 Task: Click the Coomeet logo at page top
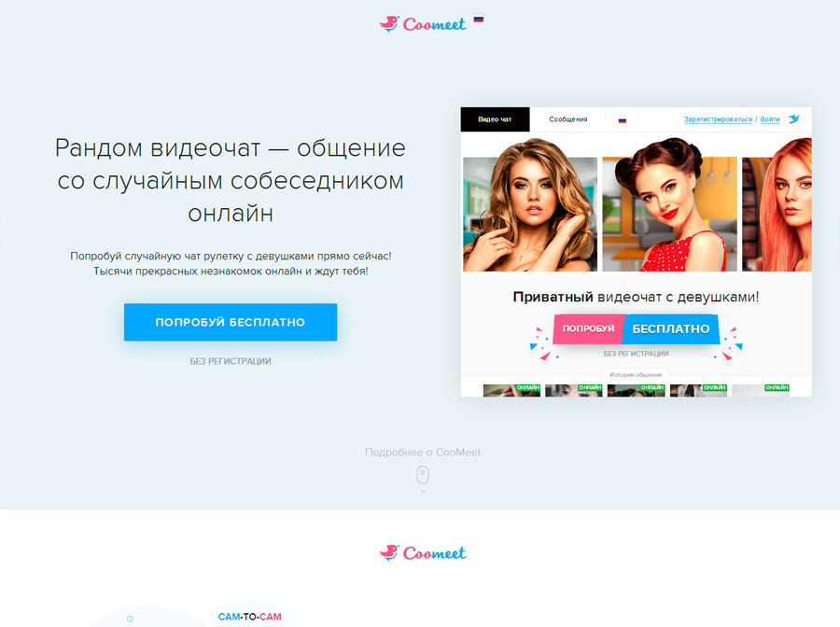click(422, 23)
